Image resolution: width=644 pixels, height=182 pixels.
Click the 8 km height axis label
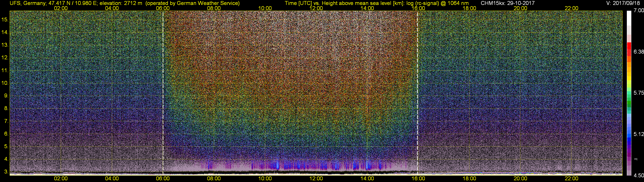pos(6,109)
